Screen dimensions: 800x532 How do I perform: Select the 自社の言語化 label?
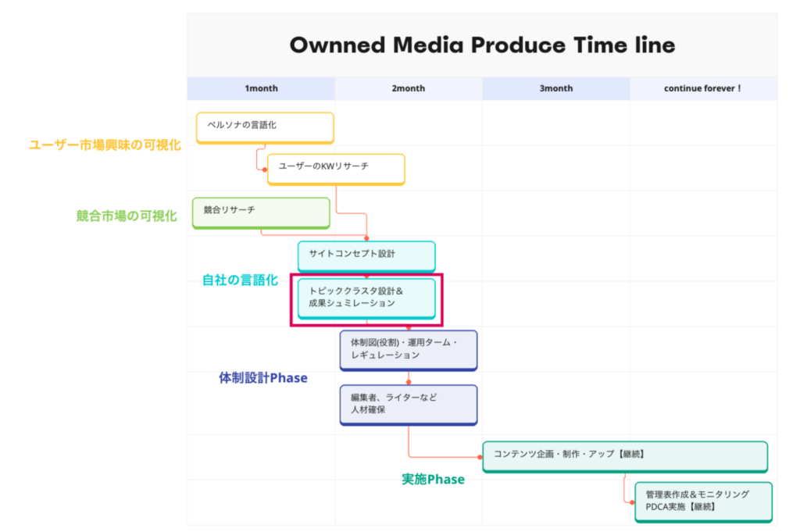[x=240, y=280]
